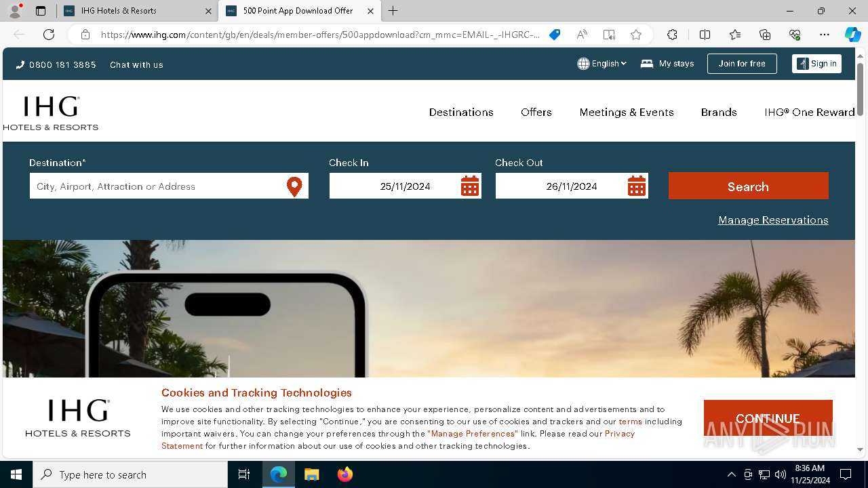
Task: Refresh the page with reload icon
Action: [x=49, y=35]
